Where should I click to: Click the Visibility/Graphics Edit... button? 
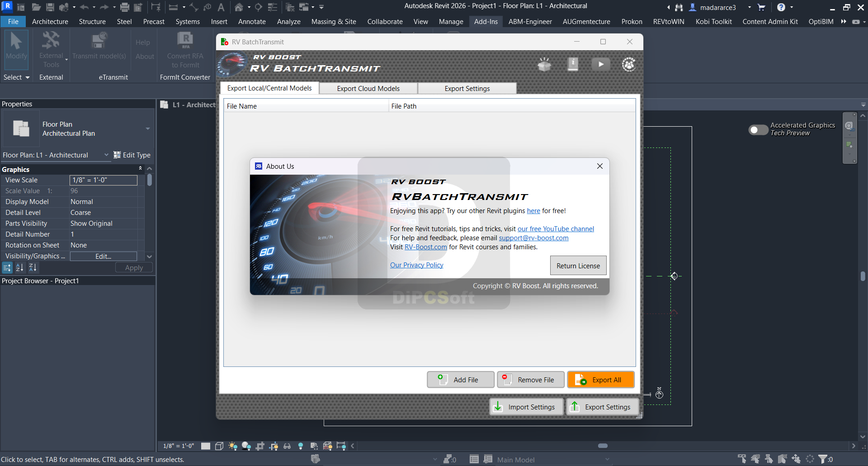[x=104, y=256]
